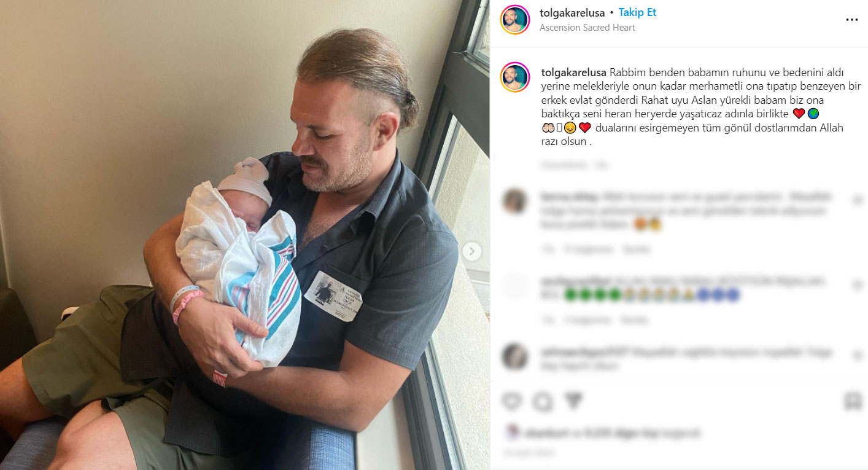View first commenter's profile picture

pos(514,201)
